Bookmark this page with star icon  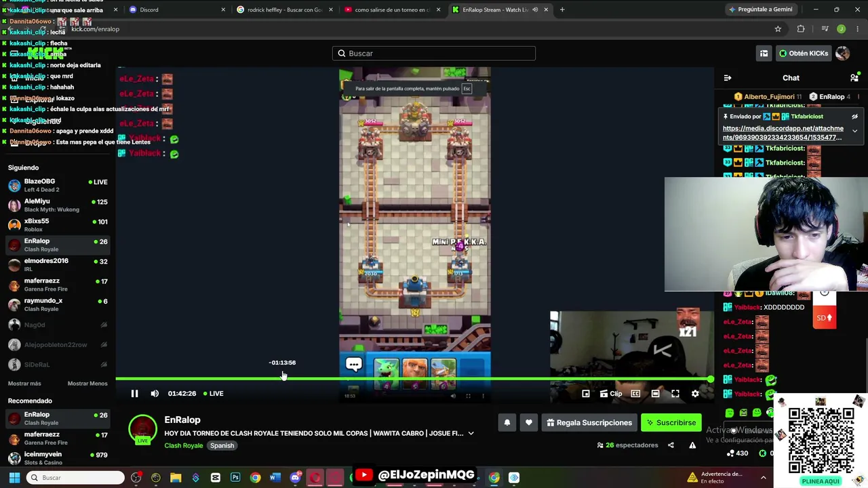pos(778,29)
